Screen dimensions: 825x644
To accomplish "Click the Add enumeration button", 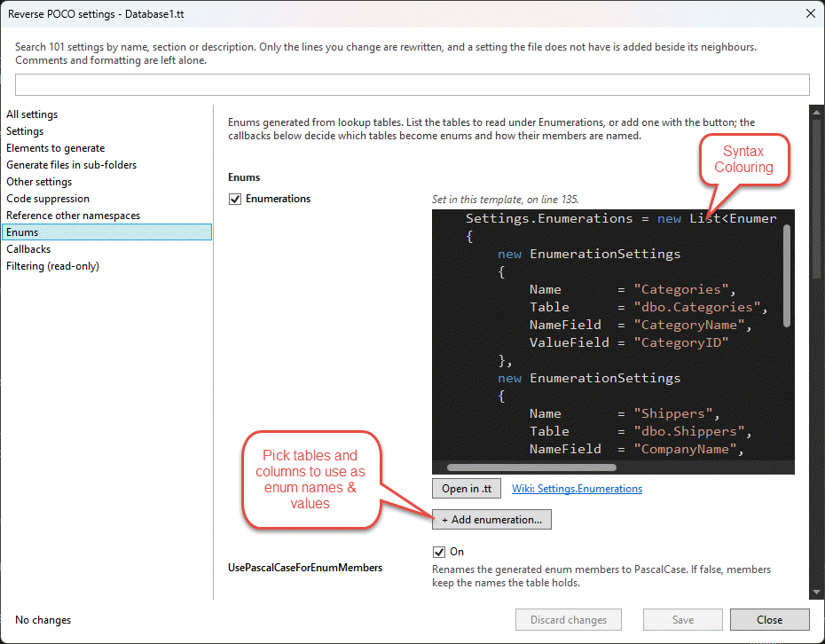I will pos(491,519).
